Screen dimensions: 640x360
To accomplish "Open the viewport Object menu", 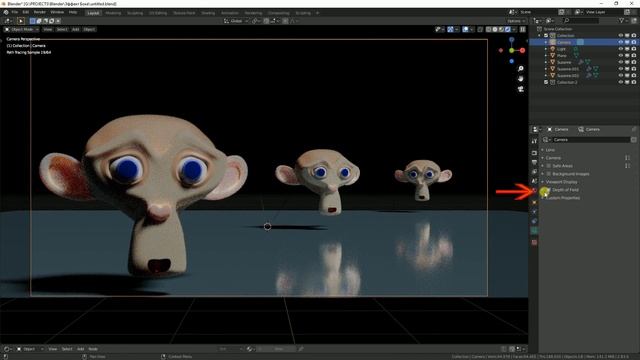I will 89,29.
